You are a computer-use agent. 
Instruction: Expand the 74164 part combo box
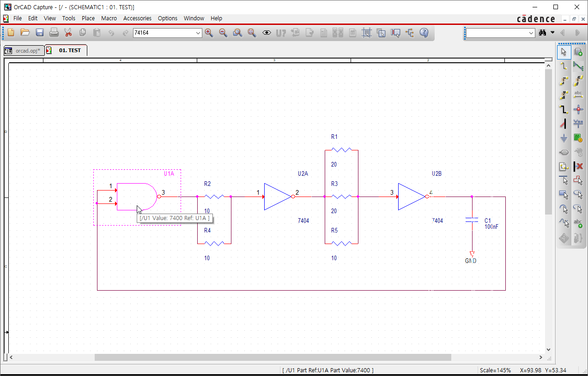click(x=199, y=33)
